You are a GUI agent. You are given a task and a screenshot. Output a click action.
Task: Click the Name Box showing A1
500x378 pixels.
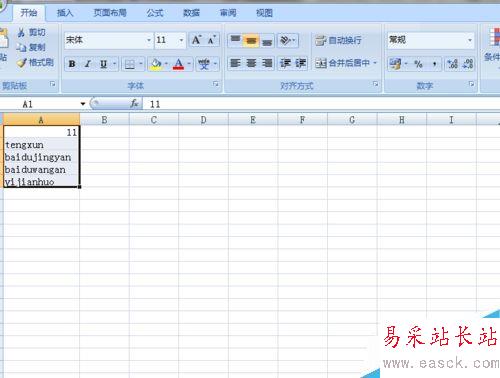[40, 104]
